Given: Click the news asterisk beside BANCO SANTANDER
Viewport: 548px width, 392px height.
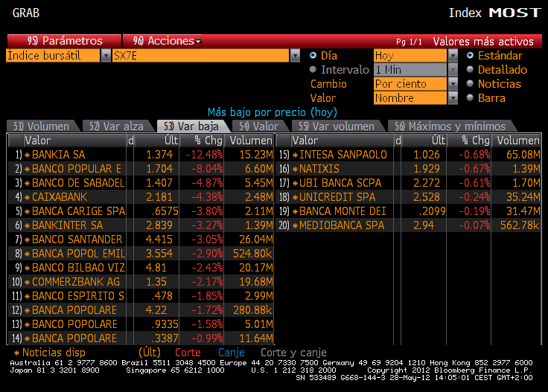Looking at the screenshot, I should [27, 240].
